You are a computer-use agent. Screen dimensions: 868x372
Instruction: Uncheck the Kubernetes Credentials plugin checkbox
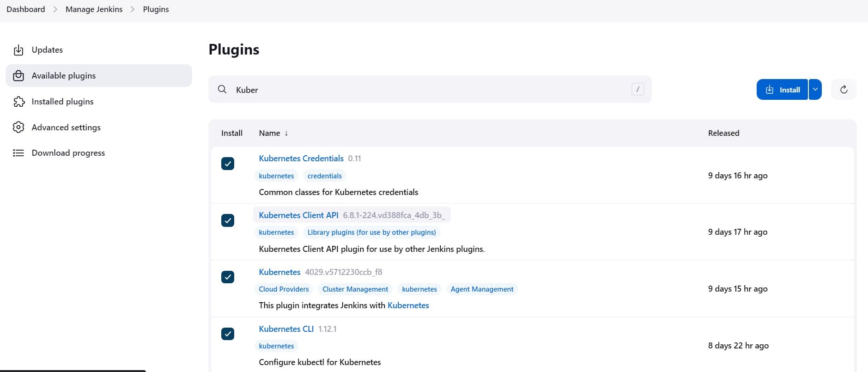(x=228, y=164)
